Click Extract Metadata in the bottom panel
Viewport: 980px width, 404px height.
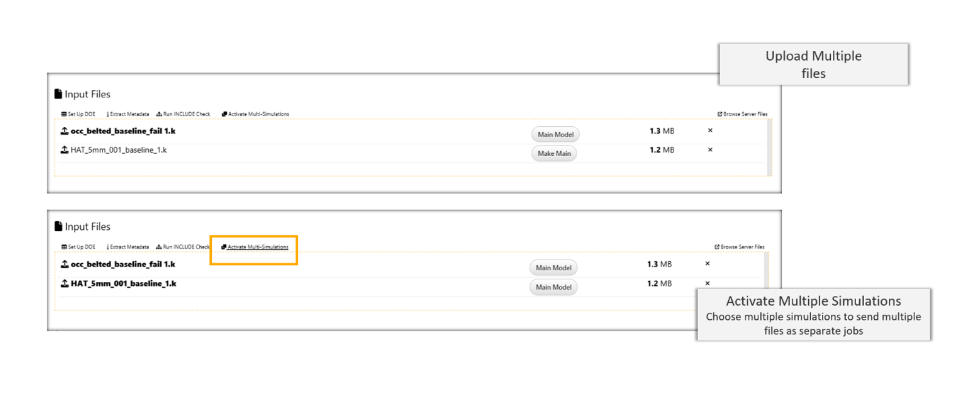(x=128, y=247)
